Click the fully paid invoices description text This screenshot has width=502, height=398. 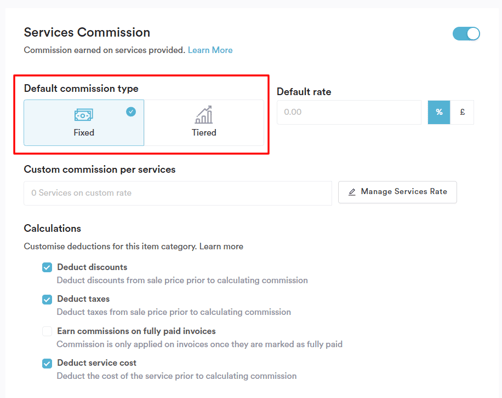199,344
